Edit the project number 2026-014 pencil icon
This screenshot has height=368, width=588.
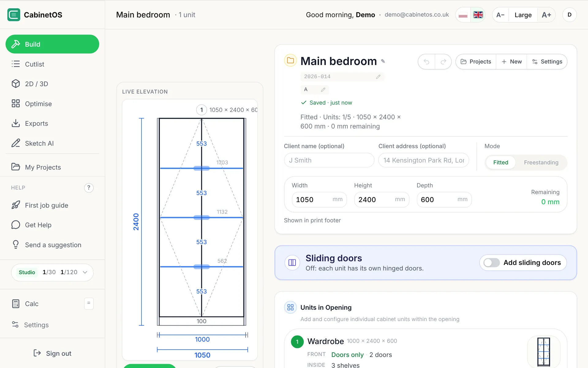pyautogui.click(x=378, y=77)
